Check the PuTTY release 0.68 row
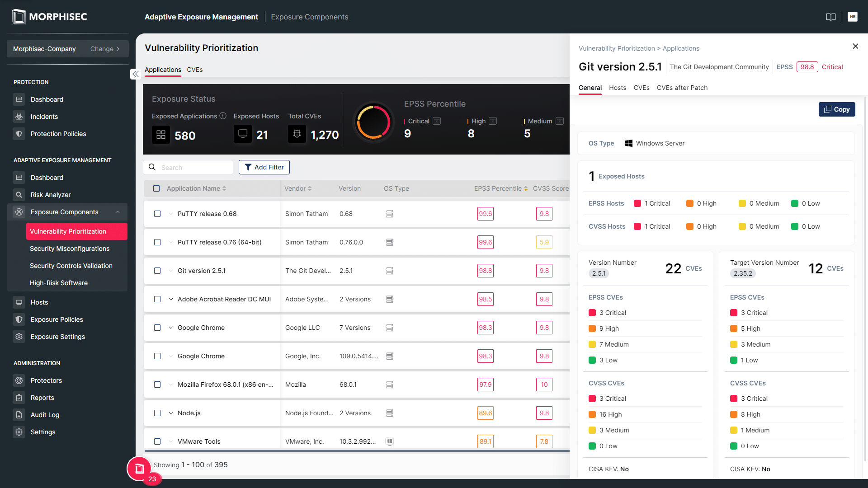This screenshot has height=488, width=868. tap(157, 214)
